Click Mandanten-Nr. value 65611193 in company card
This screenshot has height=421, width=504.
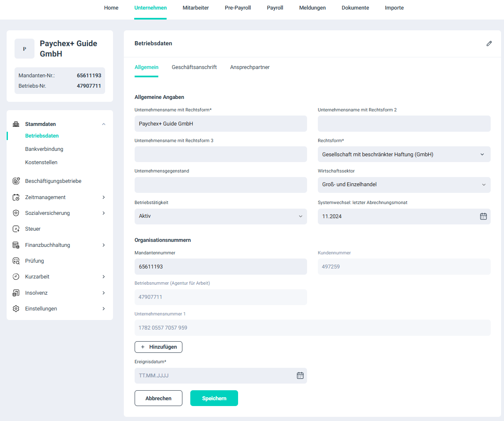pos(89,76)
